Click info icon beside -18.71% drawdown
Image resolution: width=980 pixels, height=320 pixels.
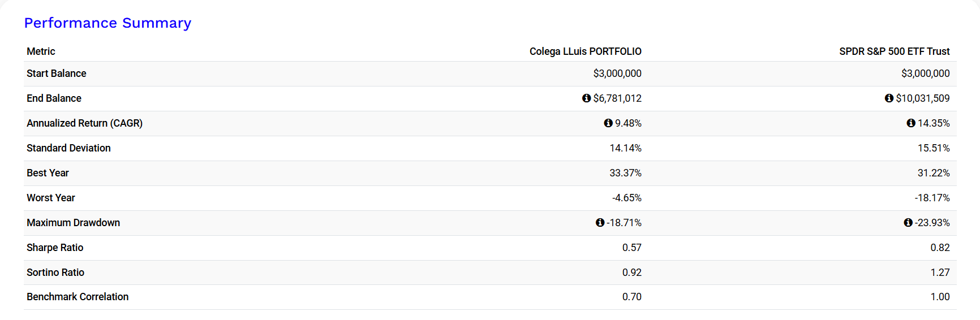tap(600, 223)
